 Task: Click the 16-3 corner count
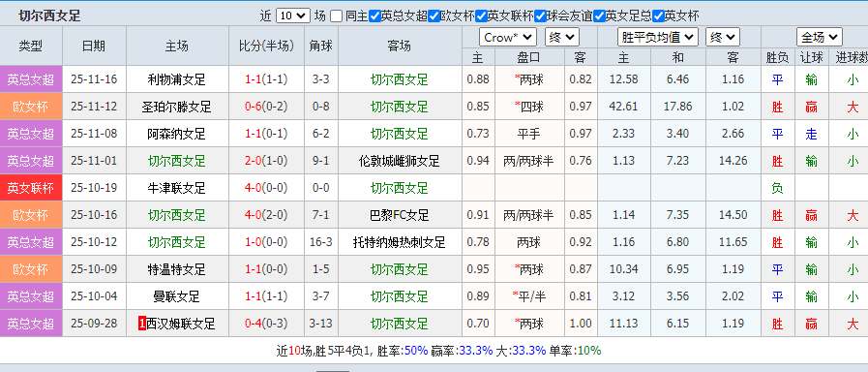pyautogui.click(x=321, y=242)
